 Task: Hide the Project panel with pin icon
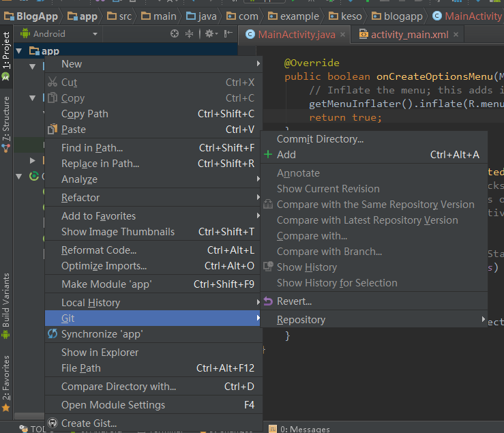(x=229, y=33)
